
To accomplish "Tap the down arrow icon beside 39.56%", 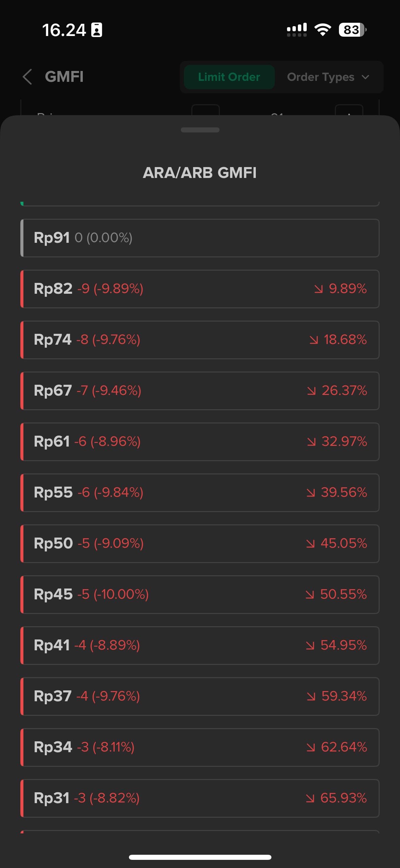I will pos(311,493).
